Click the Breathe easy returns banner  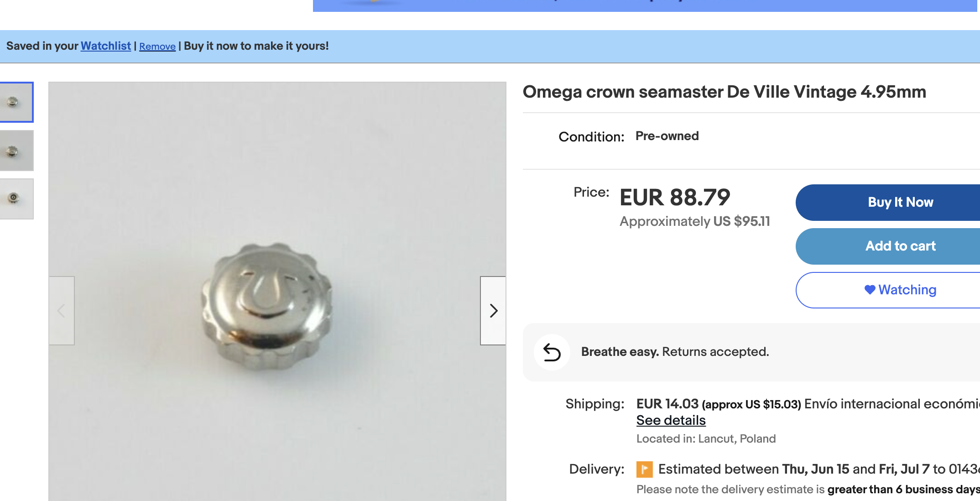[x=751, y=352]
